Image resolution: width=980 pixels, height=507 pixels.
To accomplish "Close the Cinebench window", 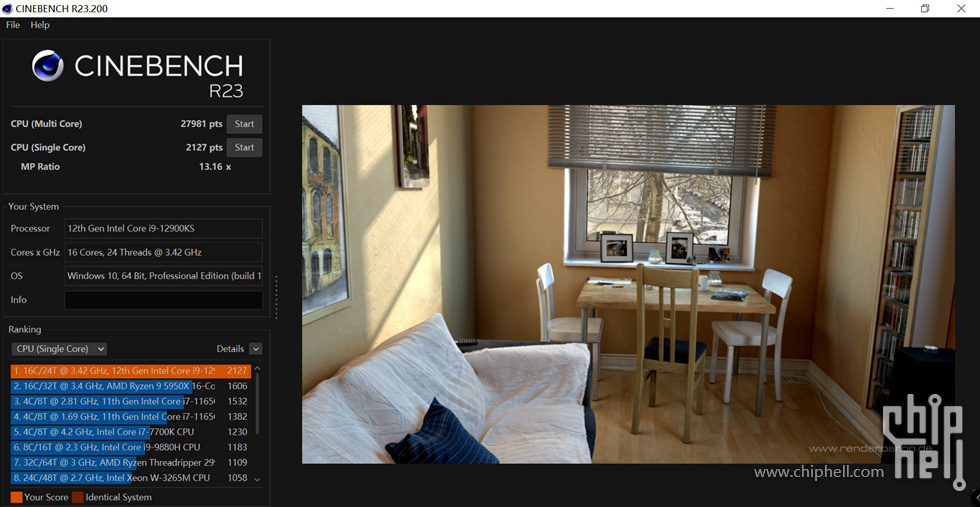I will 961,8.
